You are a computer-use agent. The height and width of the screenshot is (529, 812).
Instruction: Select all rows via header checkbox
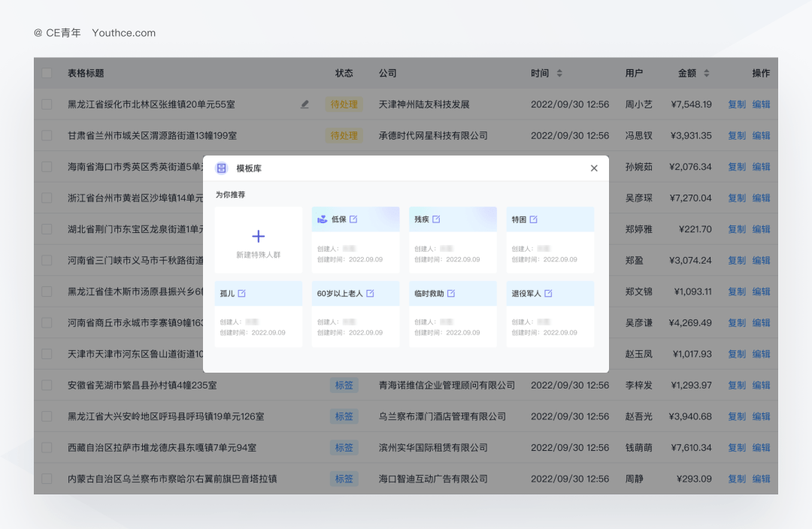coord(46,73)
